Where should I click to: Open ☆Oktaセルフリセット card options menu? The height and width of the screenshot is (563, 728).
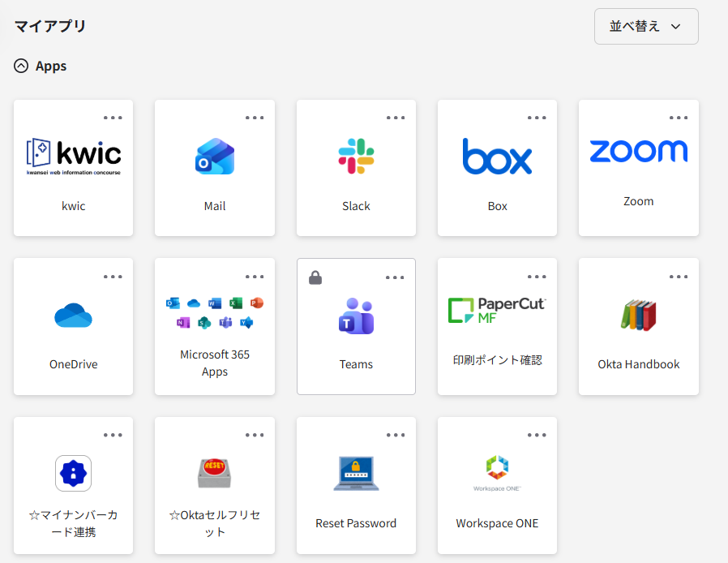click(x=255, y=435)
